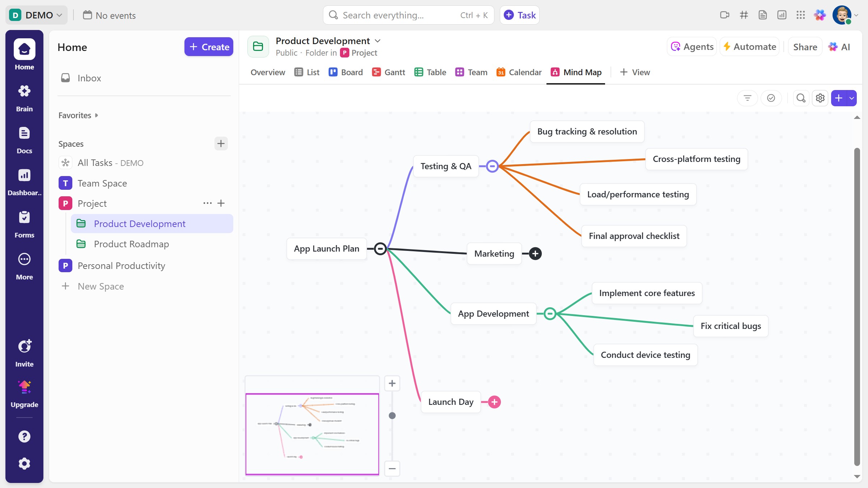Click the filter icon above the mind map
This screenshot has height=488, width=868.
tap(747, 98)
